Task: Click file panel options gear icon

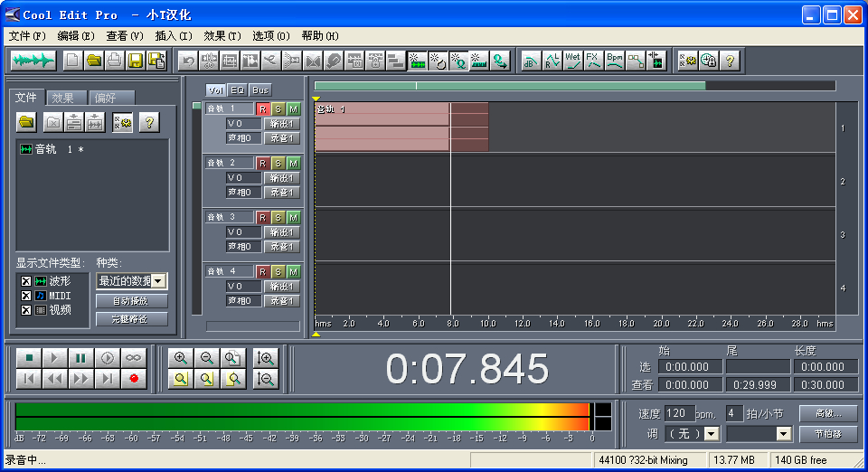Action: click(122, 122)
